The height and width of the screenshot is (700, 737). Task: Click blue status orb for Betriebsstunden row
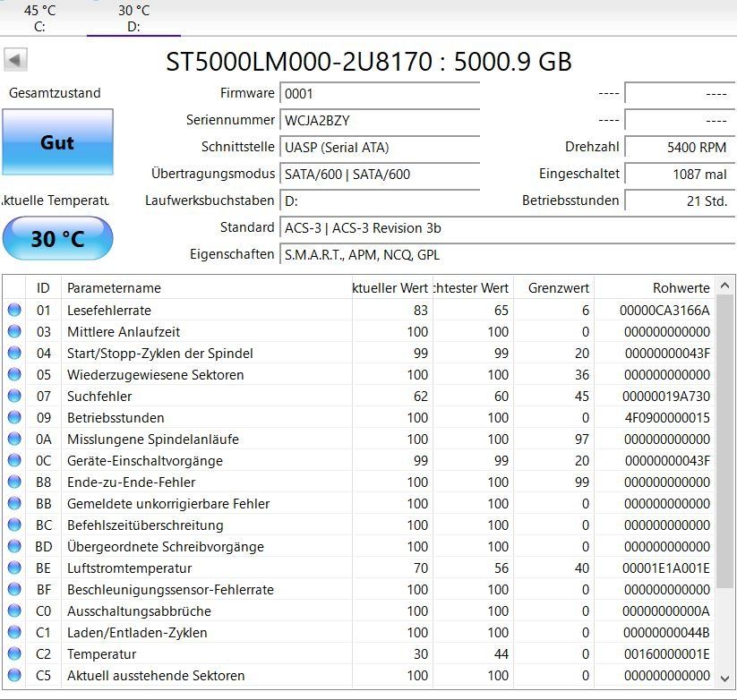pos(14,418)
